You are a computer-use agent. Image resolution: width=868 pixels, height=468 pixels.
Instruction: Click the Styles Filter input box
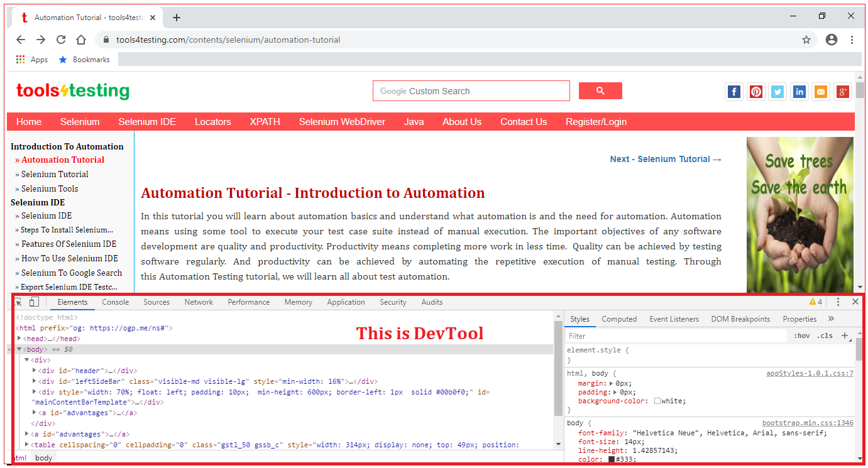coord(676,336)
